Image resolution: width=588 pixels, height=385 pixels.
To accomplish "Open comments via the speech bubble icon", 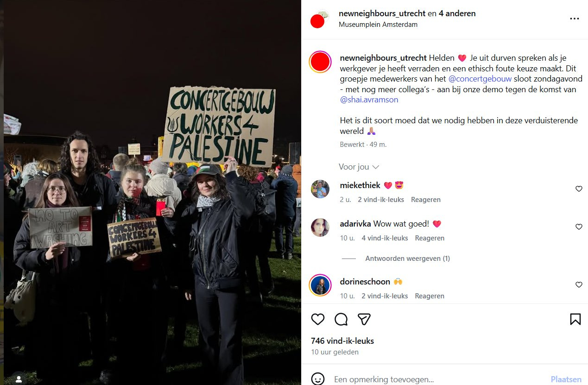I will click(341, 319).
